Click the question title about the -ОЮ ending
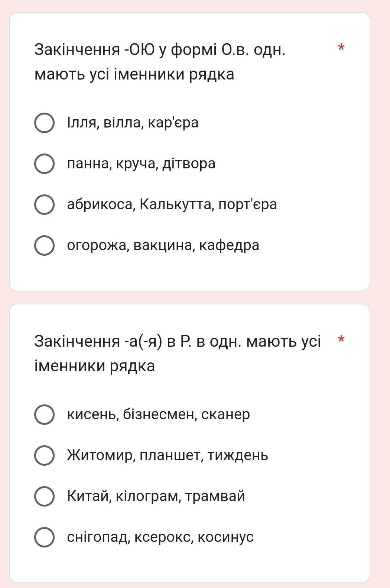The image size is (390, 588). pos(160,62)
